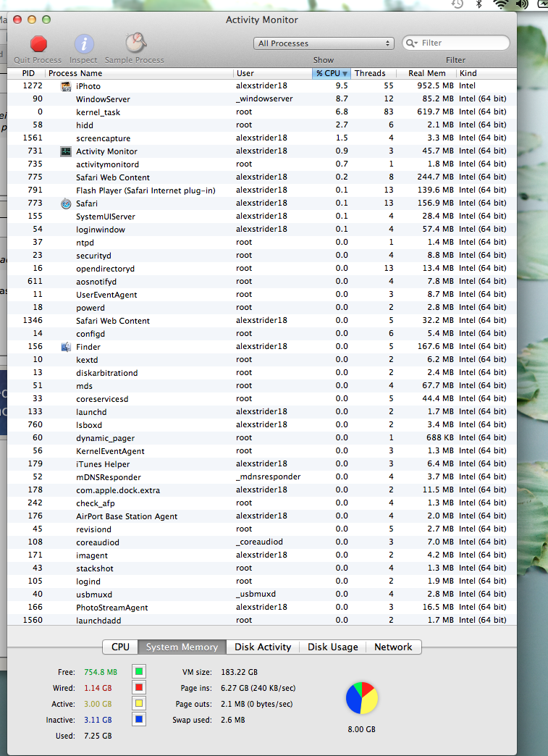Click the red Wired memory color swatch
The width and height of the screenshot is (548, 756).
(x=139, y=687)
